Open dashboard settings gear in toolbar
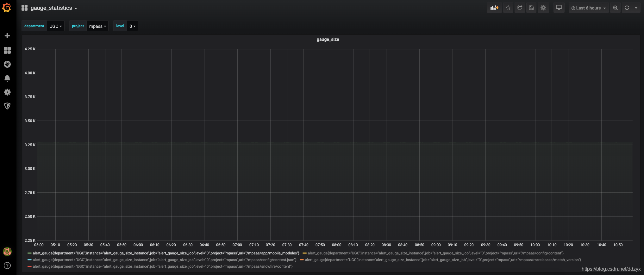The width and height of the screenshot is (644, 275). pyautogui.click(x=543, y=8)
